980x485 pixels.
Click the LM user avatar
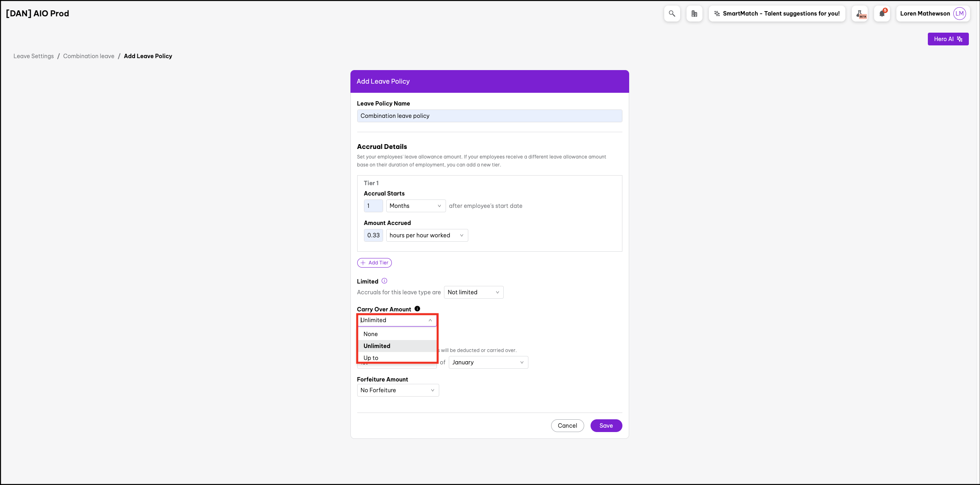pyautogui.click(x=959, y=14)
